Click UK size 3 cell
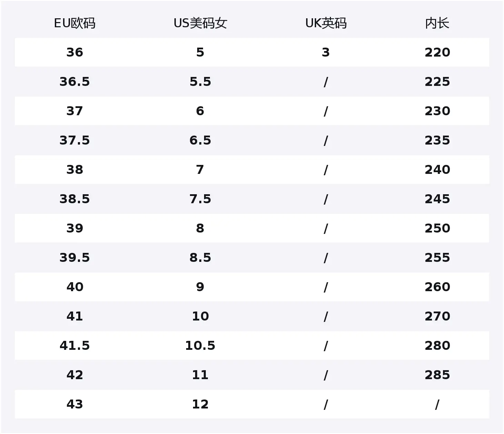This screenshot has height=434, width=504. [x=326, y=52]
